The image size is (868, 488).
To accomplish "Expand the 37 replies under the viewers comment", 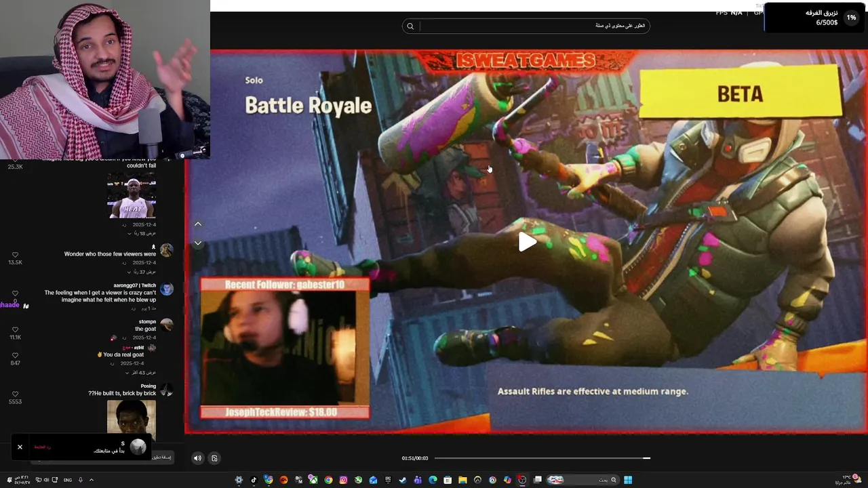I will click(x=141, y=272).
